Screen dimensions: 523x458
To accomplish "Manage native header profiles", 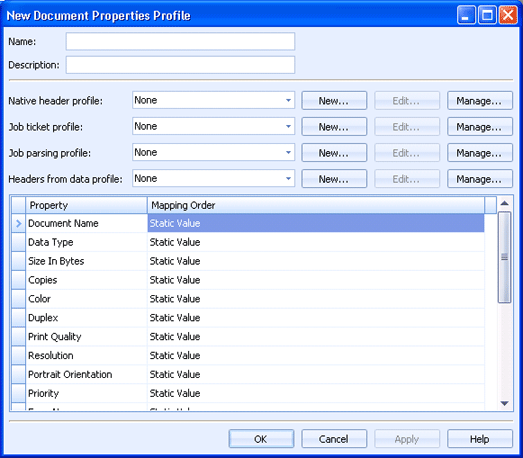I will [480, 100].
